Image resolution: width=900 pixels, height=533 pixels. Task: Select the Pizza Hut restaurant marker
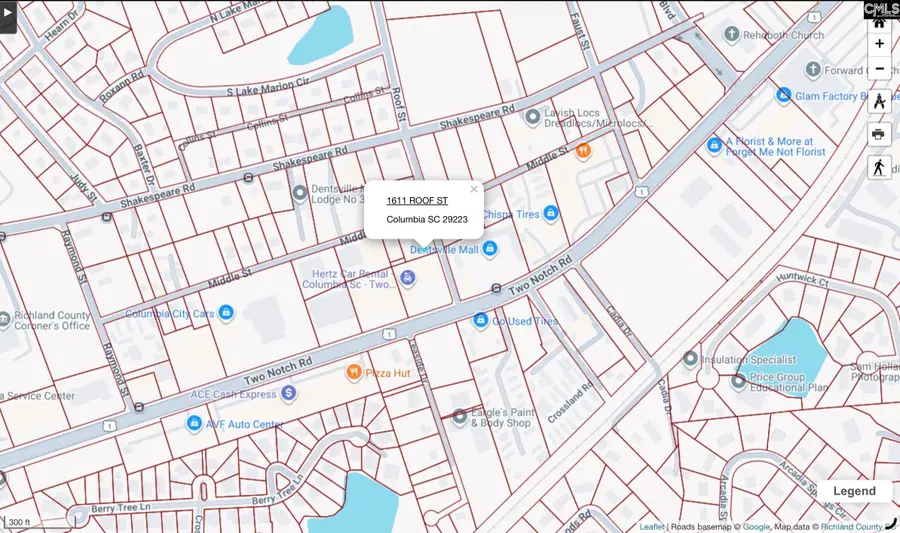click(x=354, y=373)
